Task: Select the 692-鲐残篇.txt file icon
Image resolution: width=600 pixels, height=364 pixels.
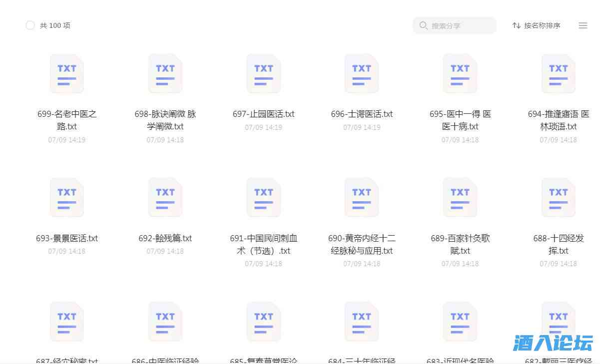Action: click(165, 197)
